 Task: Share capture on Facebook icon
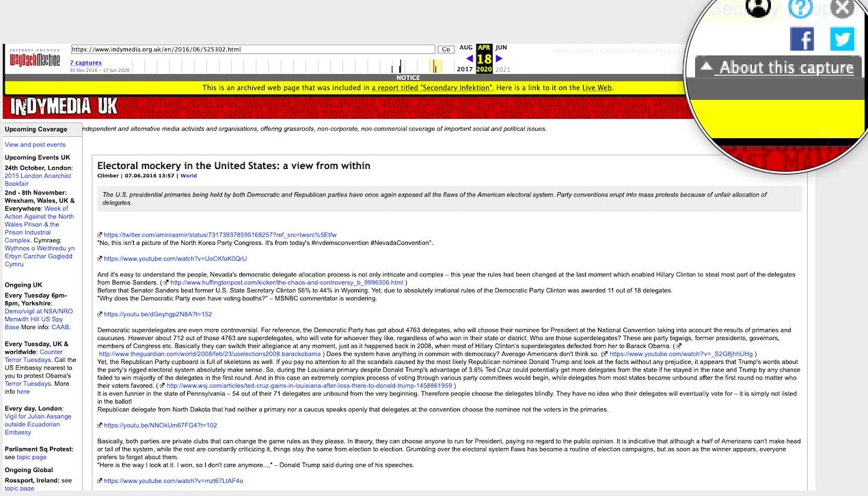tap(802, 39)
